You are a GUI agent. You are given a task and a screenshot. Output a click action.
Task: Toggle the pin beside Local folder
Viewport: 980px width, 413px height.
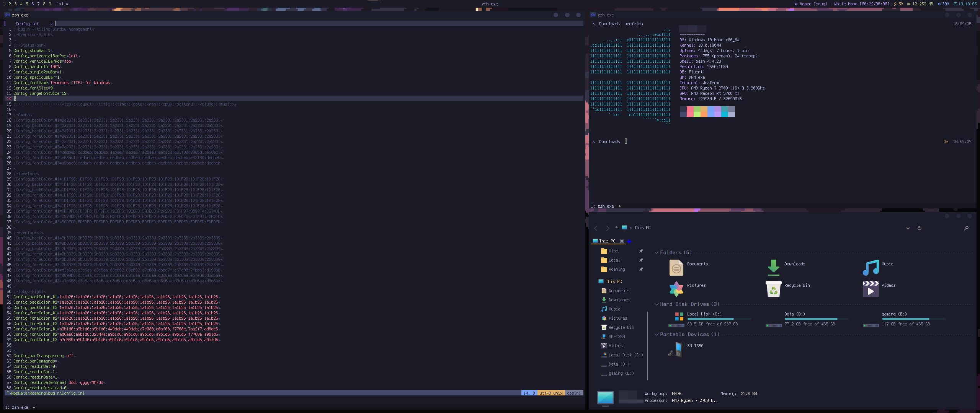click(x=641, y=260)
